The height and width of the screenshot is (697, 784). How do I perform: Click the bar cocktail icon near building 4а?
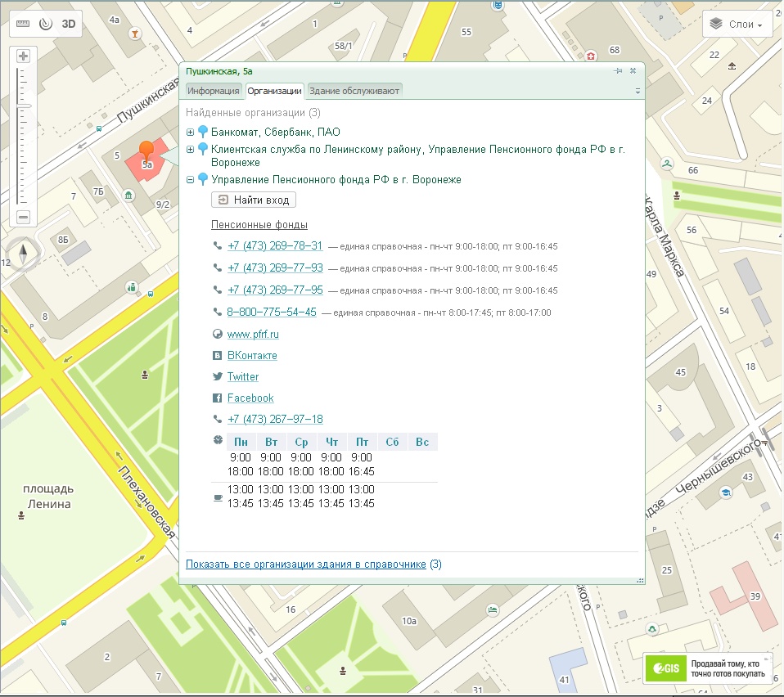(x=134, y=34)
